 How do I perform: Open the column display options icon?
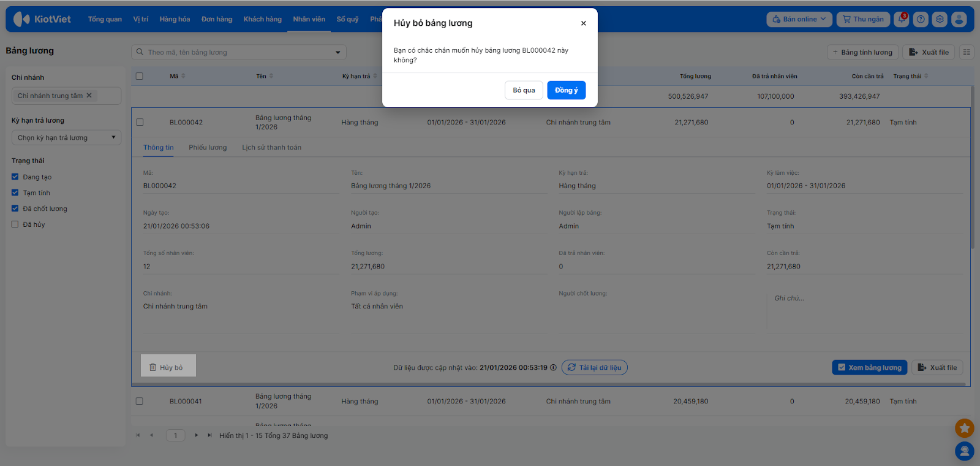pos(967,52)
